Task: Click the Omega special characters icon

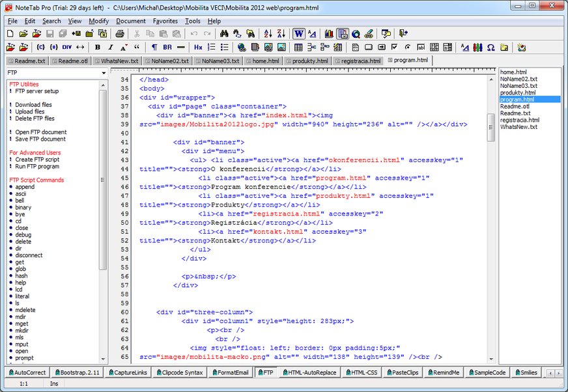Action: pyautogui.click(x=490, y=48)
